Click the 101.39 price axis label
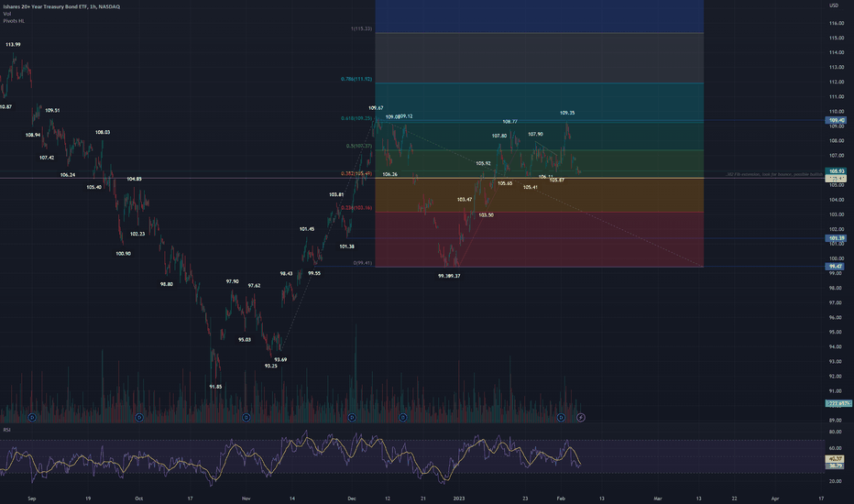This screenshot has width=854, height=504. pos(836,238)
